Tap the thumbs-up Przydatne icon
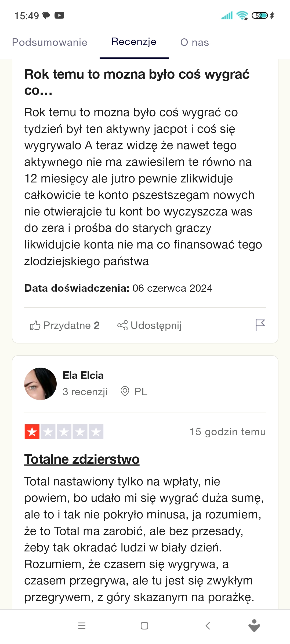This screenshot has width=290, height=644. [35, 325]
